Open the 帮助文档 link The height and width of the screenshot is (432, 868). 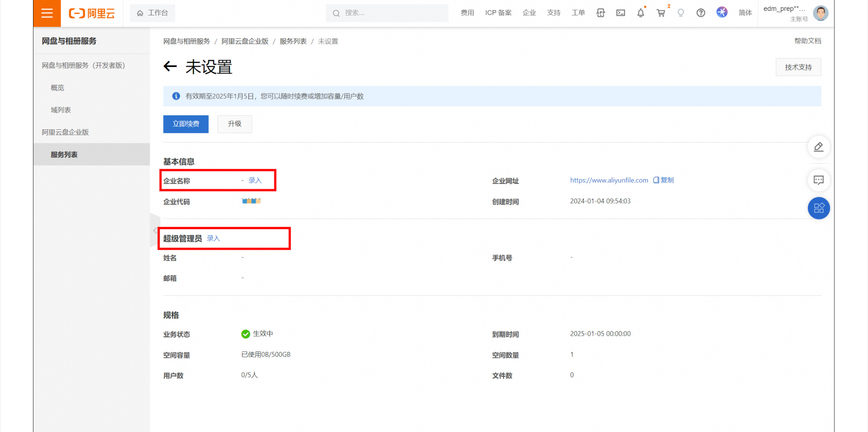[808, 41]
